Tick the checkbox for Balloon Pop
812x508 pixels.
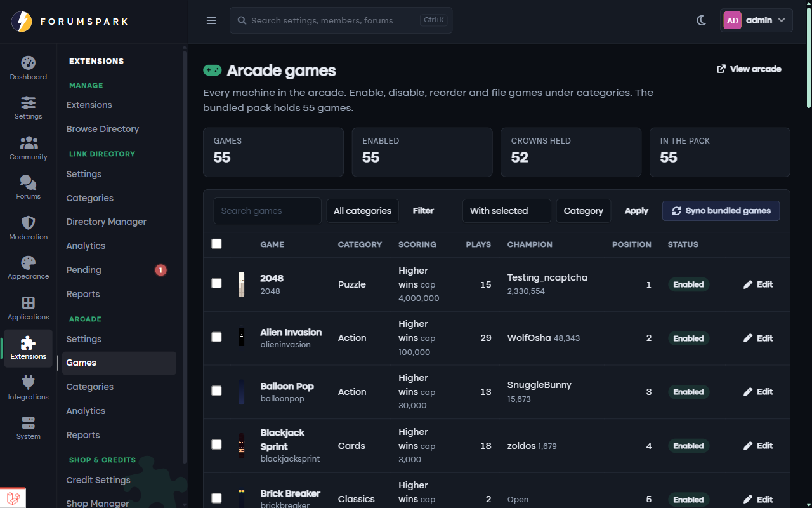[216, 391]
